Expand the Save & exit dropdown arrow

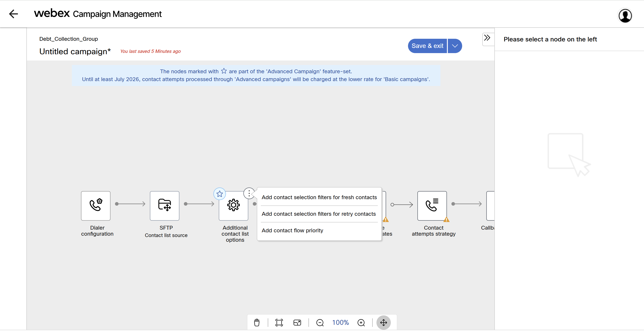pyautogui.click(x=455, y=46)
